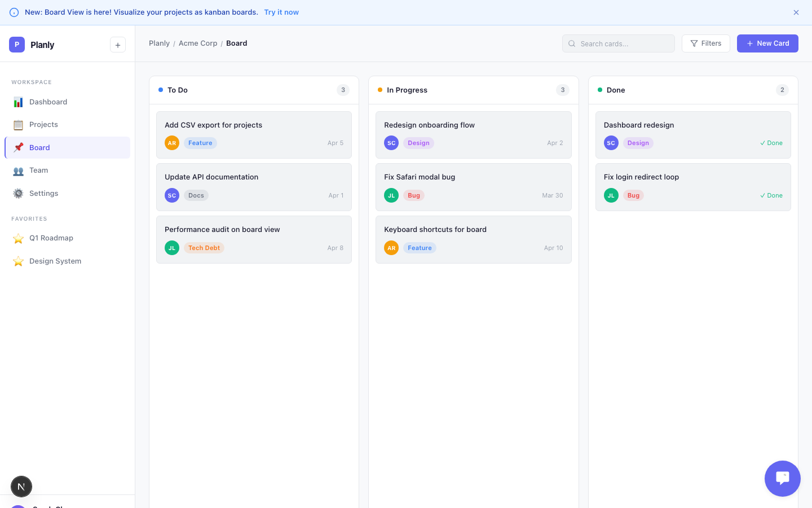Click into the Search cards field
812x508 pixels.
coord(623,43)
